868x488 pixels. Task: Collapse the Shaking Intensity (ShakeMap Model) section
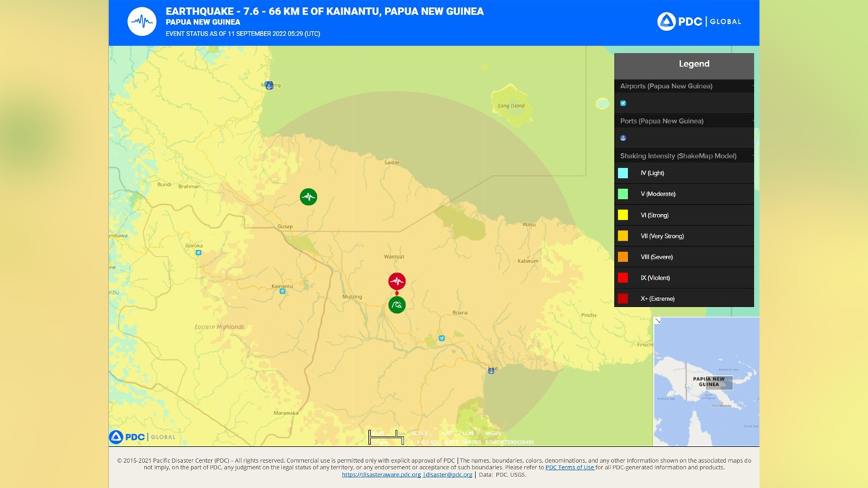click(684, 156)
